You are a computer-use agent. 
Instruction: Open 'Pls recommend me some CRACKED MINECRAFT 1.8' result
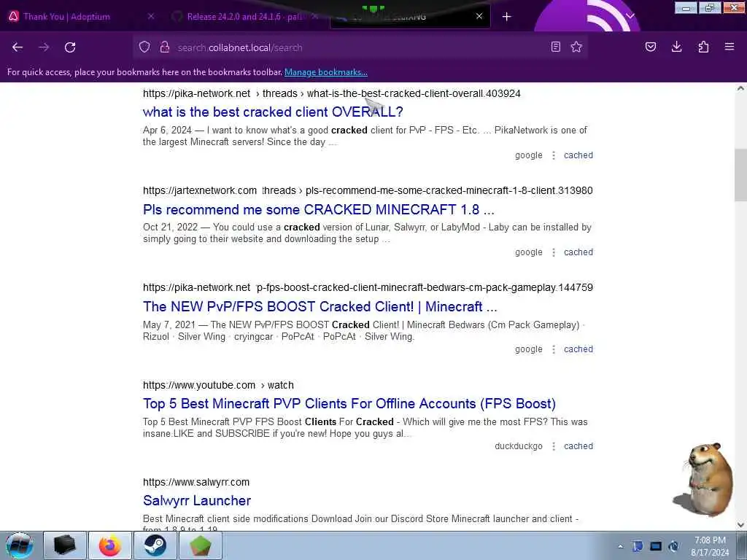click(x=319, y=209)
